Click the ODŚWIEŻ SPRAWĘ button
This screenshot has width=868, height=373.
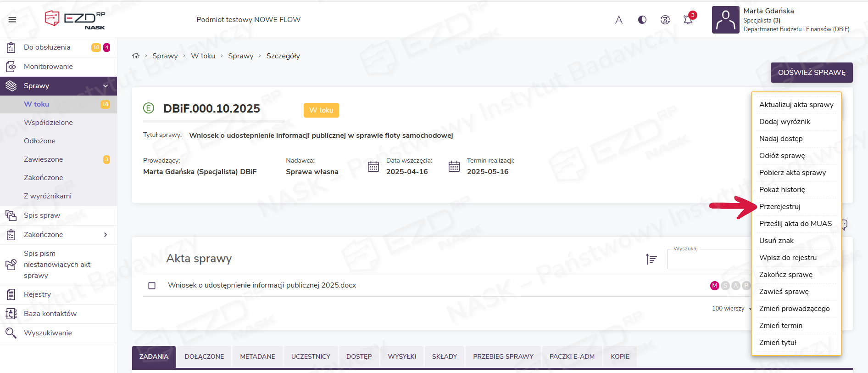tap(811, 73)
